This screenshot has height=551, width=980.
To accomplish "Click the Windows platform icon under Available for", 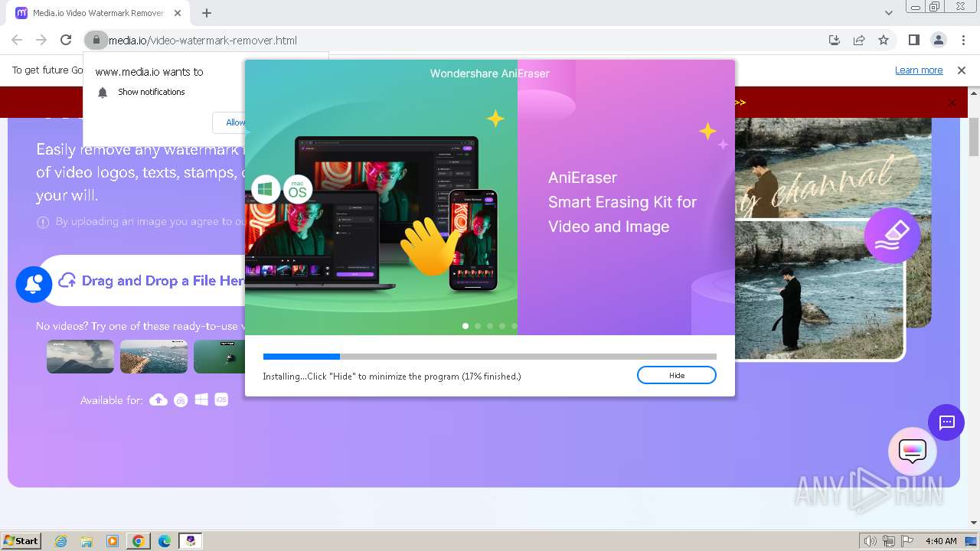I will click(x=201, y=399).
